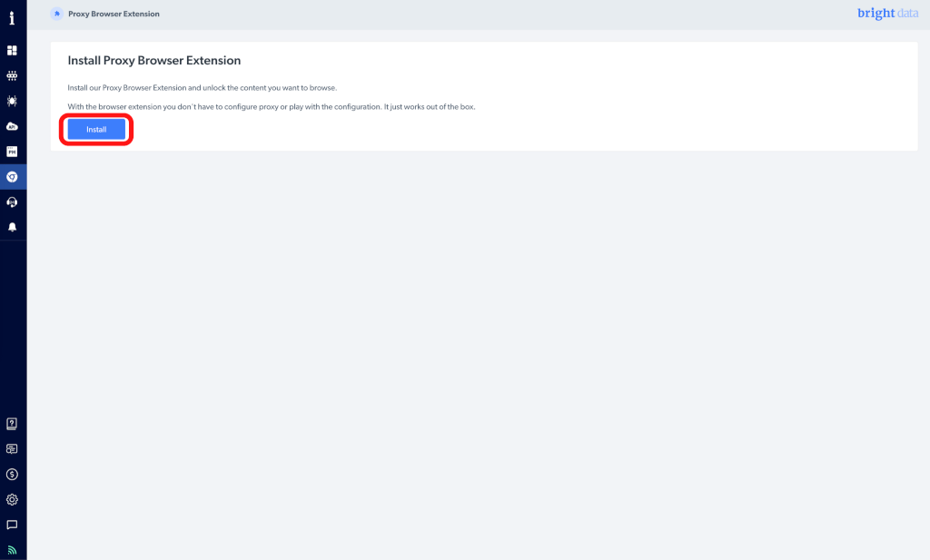
Task: Click the Bright Data 'i' logo in sidebar
Action: tap(12, 18)
